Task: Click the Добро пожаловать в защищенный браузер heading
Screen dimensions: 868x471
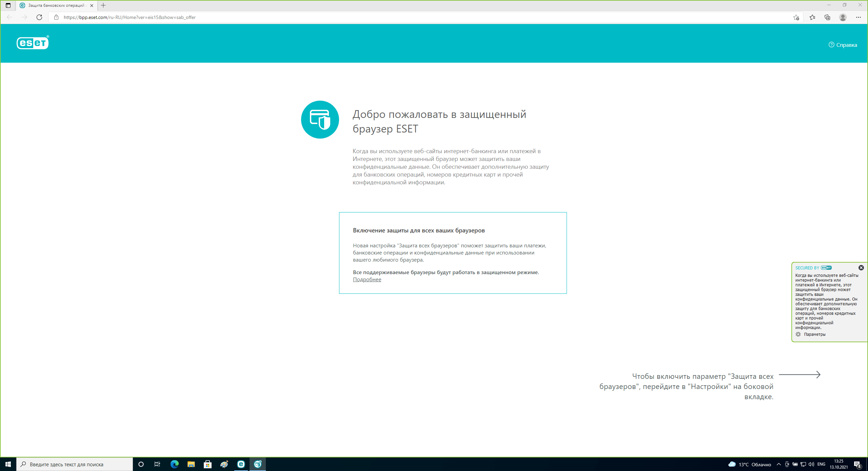Action: [439, 121]
